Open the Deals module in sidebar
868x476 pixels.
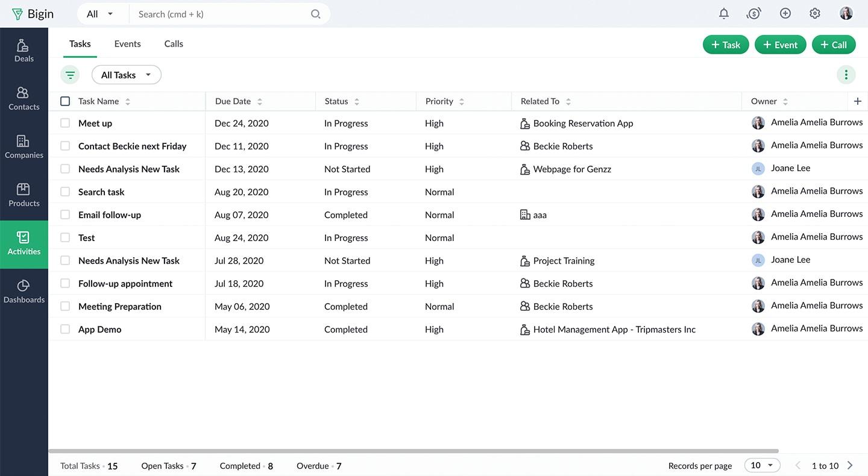click(x=24, y=51)
